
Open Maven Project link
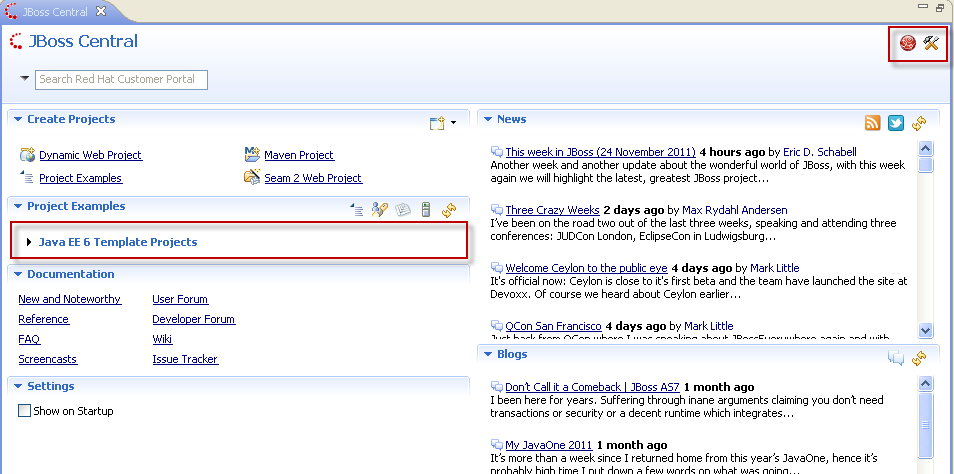[x=299, y=155]
